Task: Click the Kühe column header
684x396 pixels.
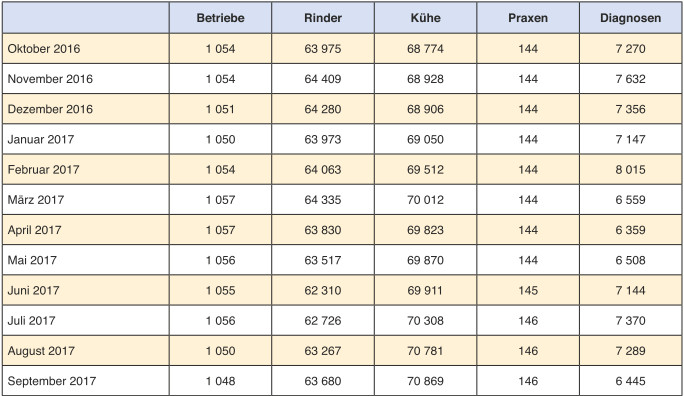Action: pos(425,18)
